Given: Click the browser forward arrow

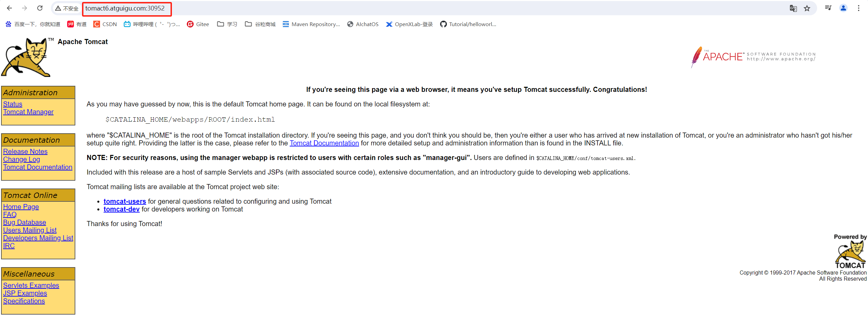Looking at the screenshot, I should pos(24,8).
